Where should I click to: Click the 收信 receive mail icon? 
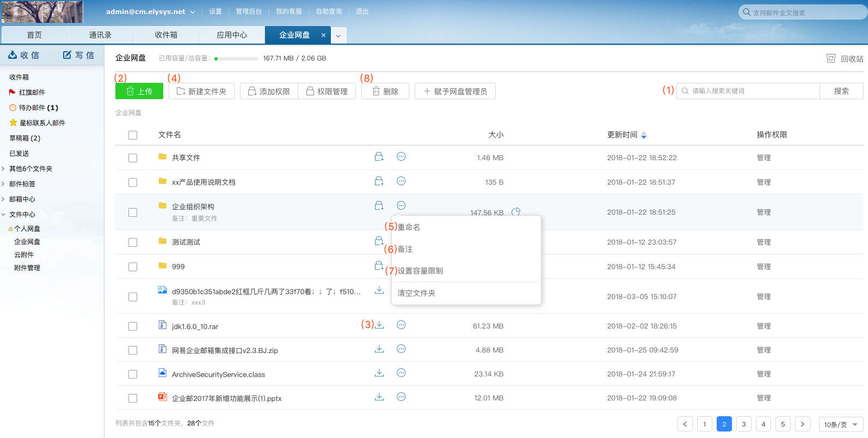13,55
